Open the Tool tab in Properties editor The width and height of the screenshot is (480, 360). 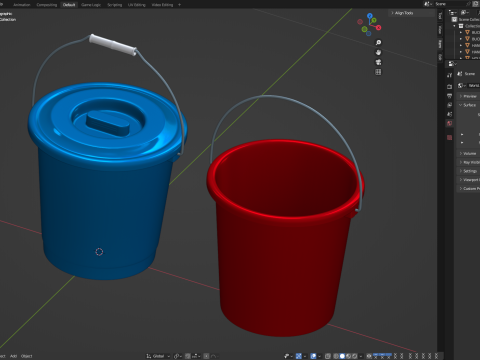pyautogui.click(x=449, y=75)
